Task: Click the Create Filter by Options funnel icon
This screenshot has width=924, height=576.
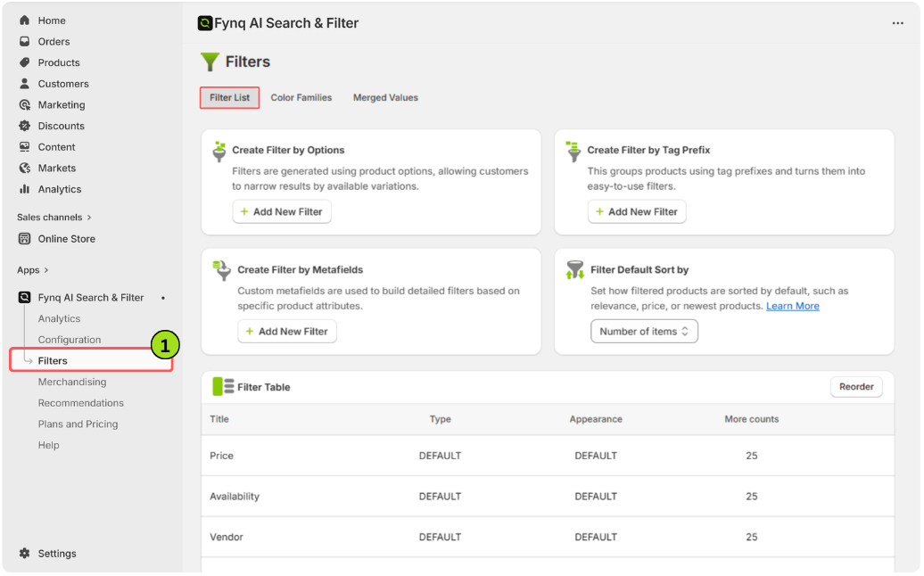Action: tap(219, 152)
